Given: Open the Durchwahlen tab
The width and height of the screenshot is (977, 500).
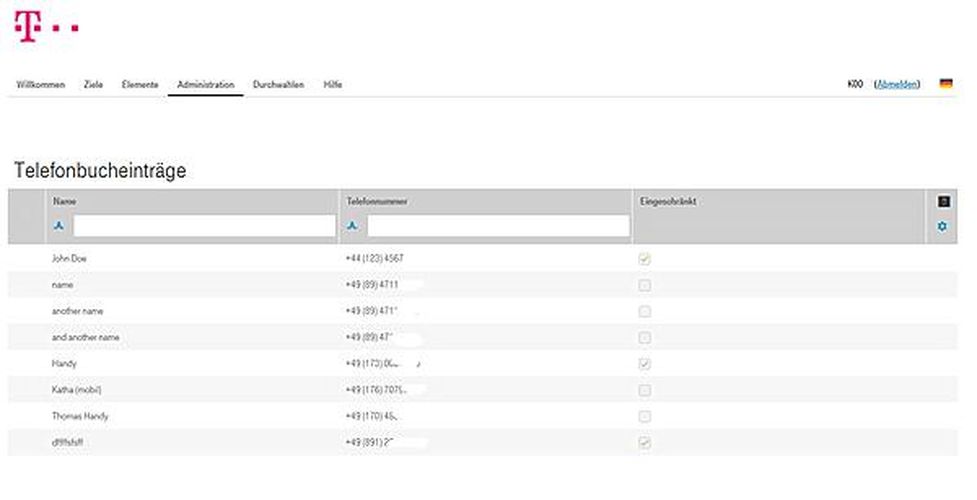Looking at the screenshot, I should tap(279, 84).
